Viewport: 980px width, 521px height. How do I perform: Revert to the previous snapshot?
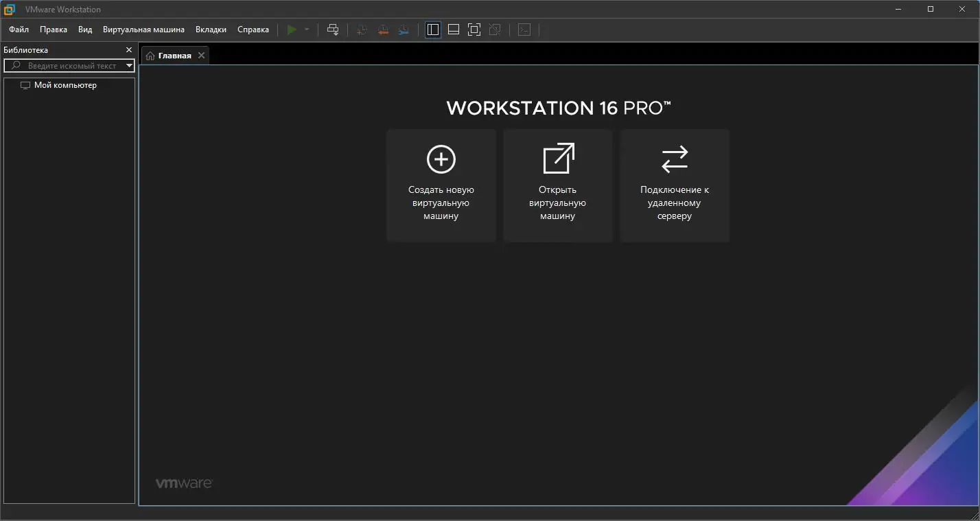(x=382, y=30)
